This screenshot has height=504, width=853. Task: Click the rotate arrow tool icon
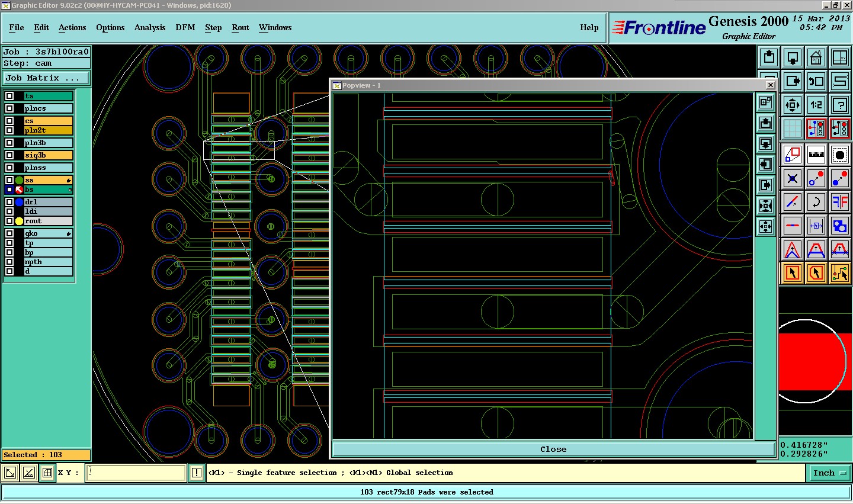click(x=816, y=202)
